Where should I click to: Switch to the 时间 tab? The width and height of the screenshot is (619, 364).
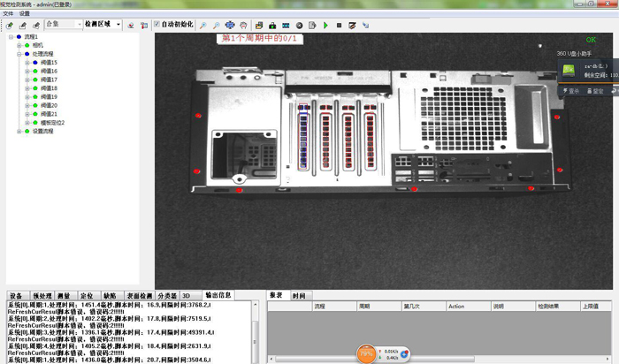[x=299, y=295]
